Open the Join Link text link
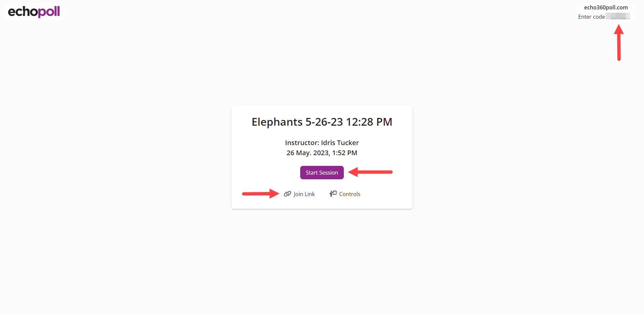The image size is (644, 314). pyautogui.click(x=304, y=194)
